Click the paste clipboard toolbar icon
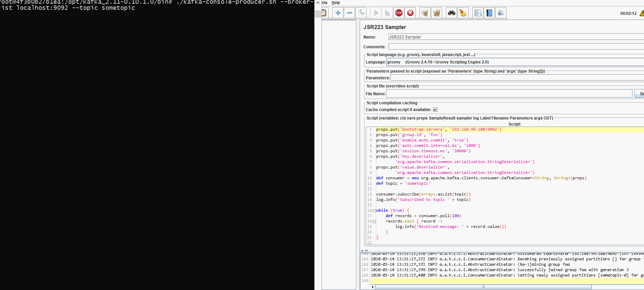The width and height of the screenshot is (644, 290). [x=324, y=13]
